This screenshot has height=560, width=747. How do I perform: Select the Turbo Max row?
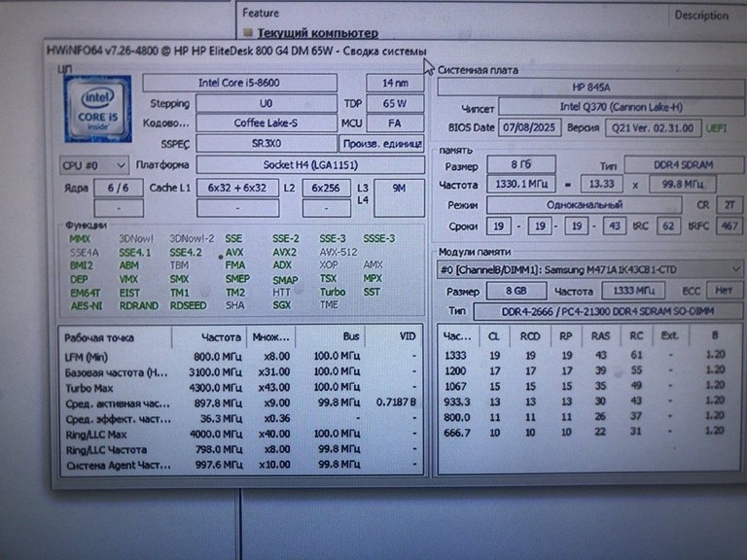[240, 388]
